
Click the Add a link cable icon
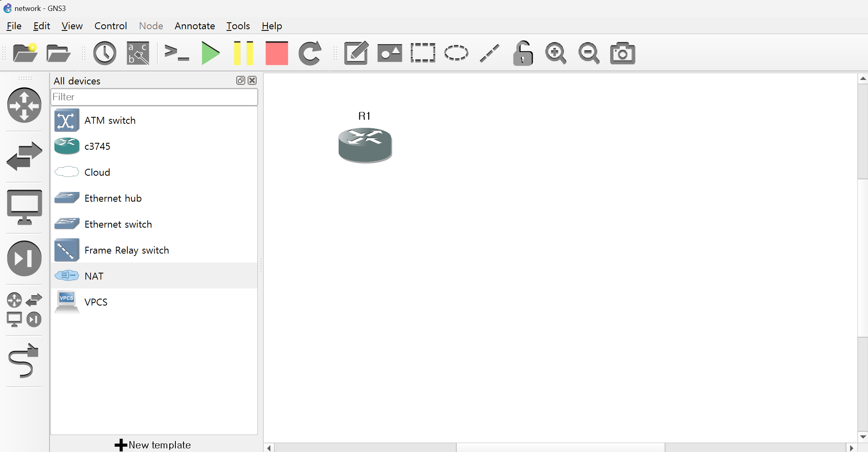pos(24,361)
